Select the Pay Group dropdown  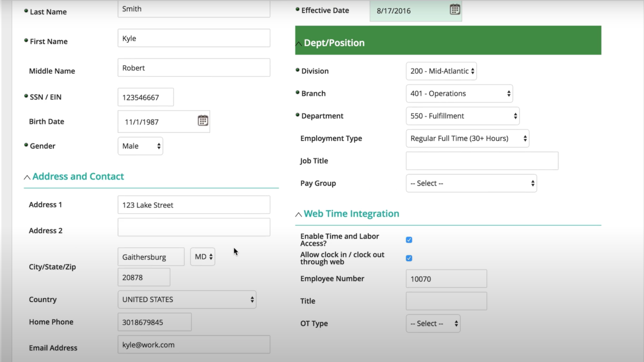click(471, 183)
